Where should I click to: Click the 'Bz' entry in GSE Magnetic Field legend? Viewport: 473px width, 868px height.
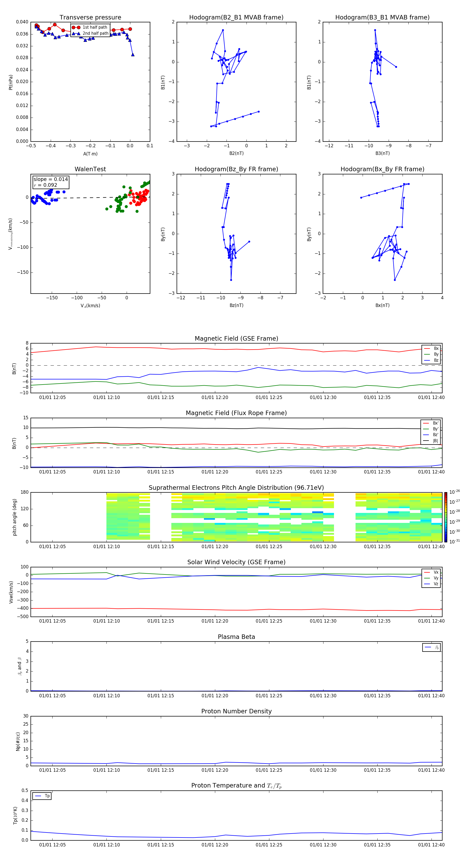[x=431, y=360]
